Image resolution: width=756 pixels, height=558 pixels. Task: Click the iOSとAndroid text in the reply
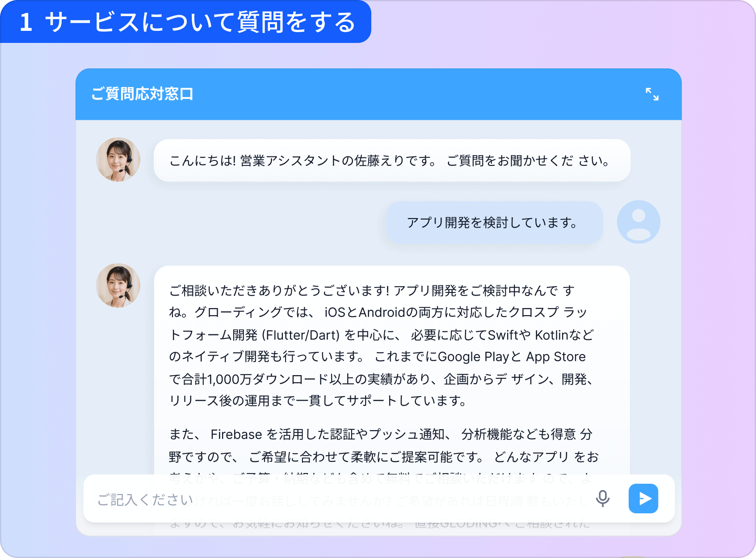coord(365,312)
